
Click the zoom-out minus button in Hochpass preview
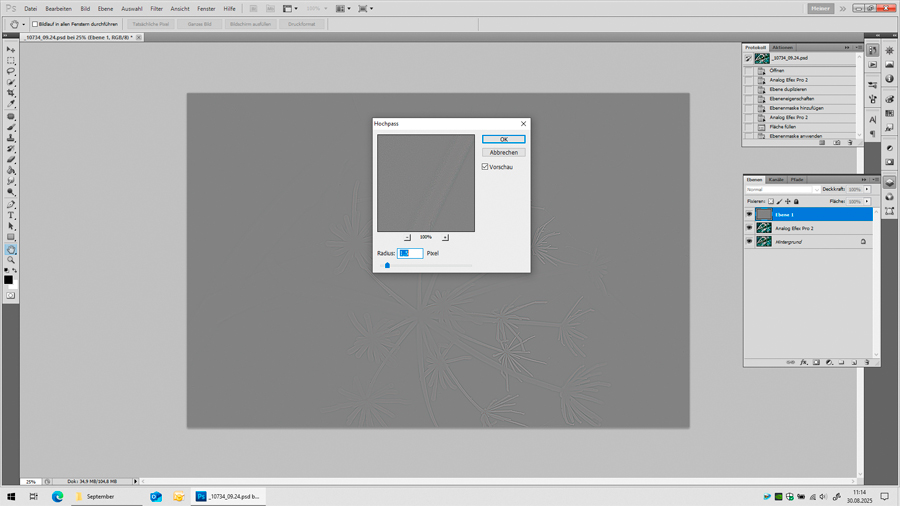click(x=407, y=237)
